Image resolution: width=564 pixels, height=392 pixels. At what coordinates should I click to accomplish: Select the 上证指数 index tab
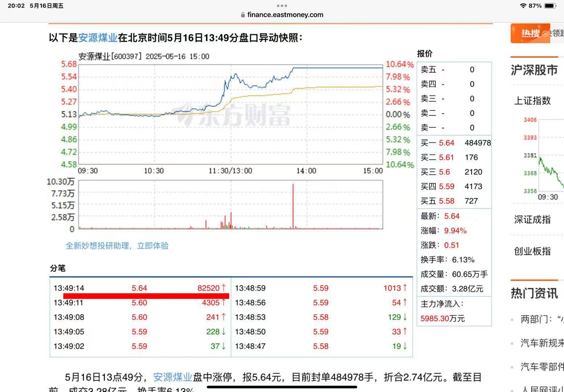pos(532,101)
